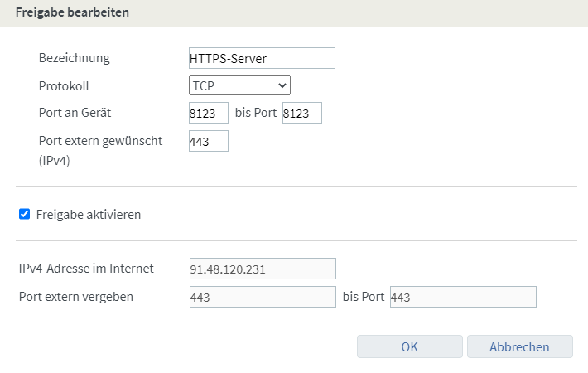Confirm the dialog with the OK button
The image size is (588, 373).
click(409, 346)
